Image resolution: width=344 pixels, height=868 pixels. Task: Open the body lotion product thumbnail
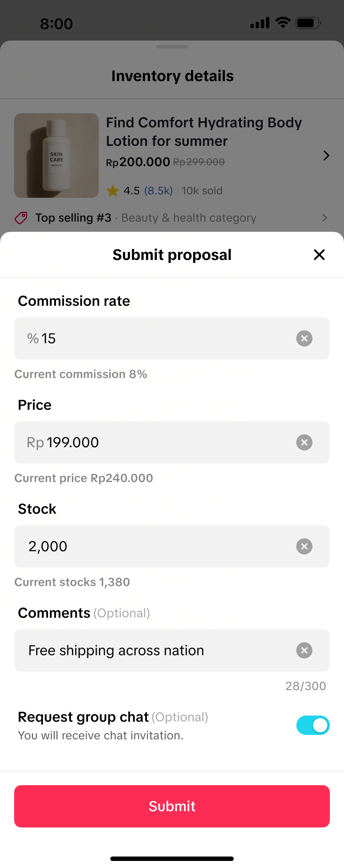(56, 156)
